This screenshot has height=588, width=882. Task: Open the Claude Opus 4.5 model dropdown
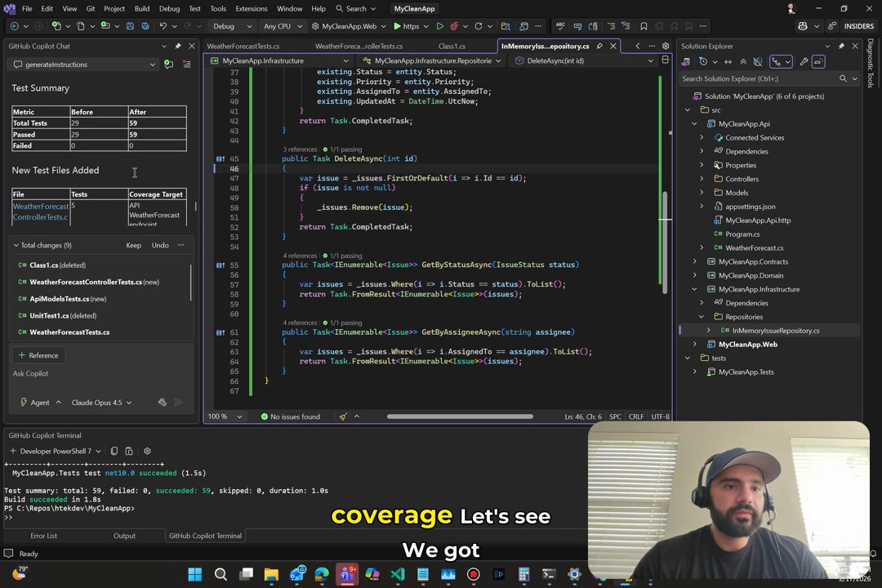coord(101,403)
